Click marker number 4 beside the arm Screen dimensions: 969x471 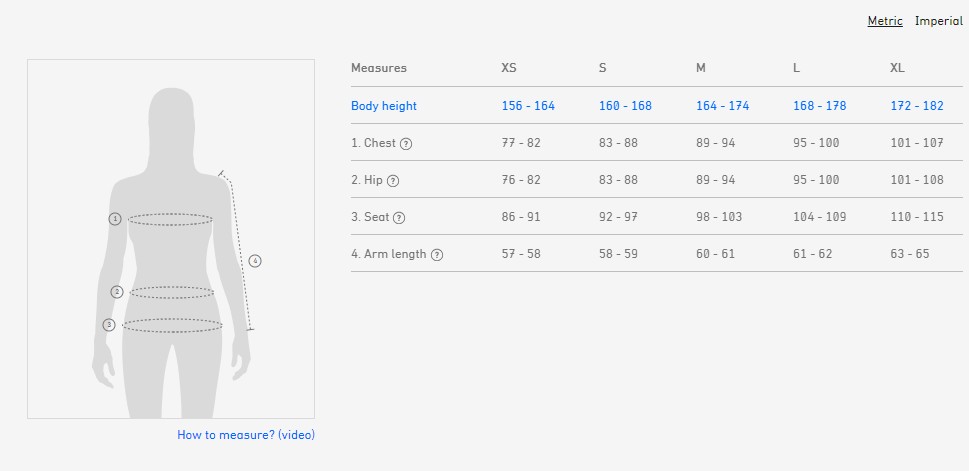(x=255, y=261)
